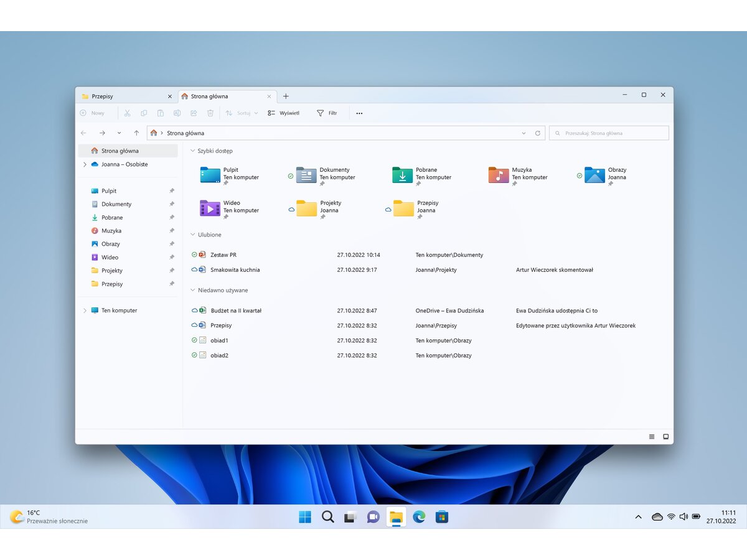Click the Przeszukaj search field

tap(608, 133)
